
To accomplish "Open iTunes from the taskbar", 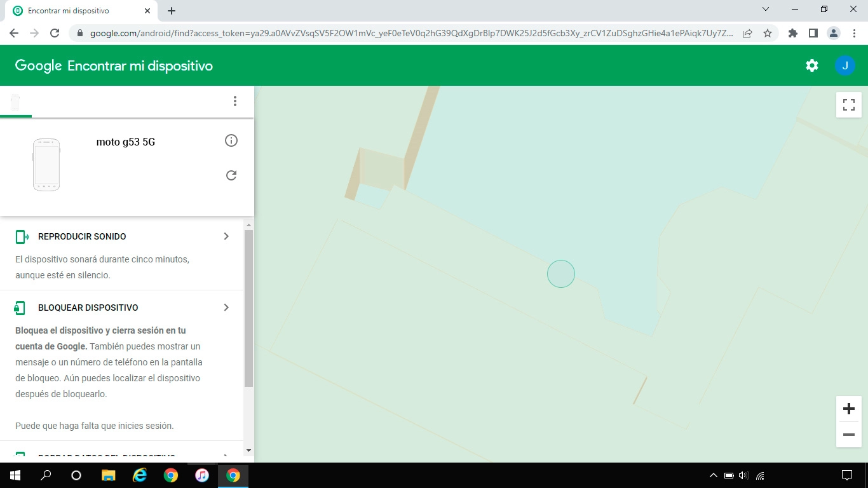I will 202,475.
